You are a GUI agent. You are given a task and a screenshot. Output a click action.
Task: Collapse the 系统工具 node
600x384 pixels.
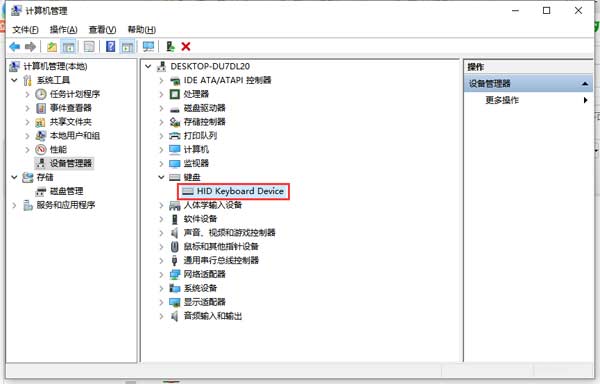[15, 80]
